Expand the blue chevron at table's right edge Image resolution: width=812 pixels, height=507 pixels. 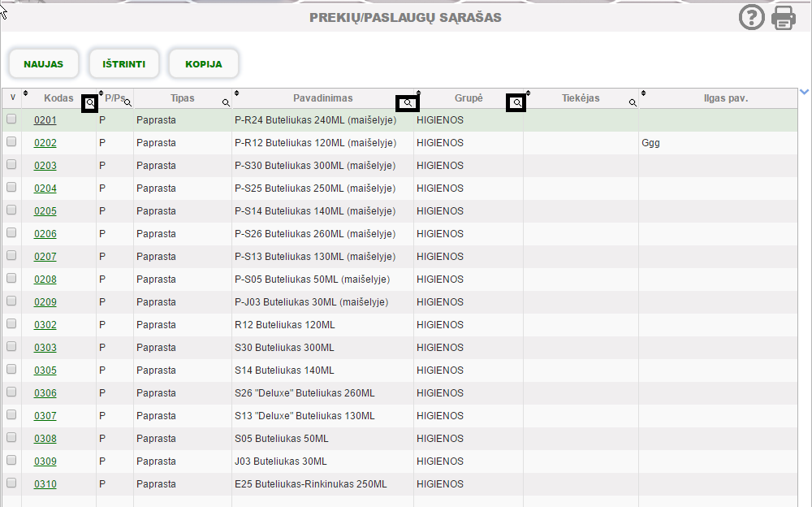pyautogui.click(x=804, y=92)
